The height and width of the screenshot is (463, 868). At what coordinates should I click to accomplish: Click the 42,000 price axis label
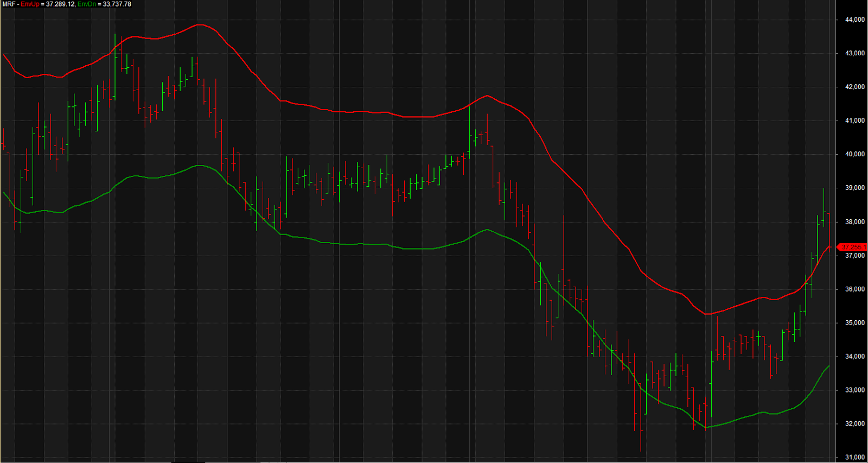point(855,87)
